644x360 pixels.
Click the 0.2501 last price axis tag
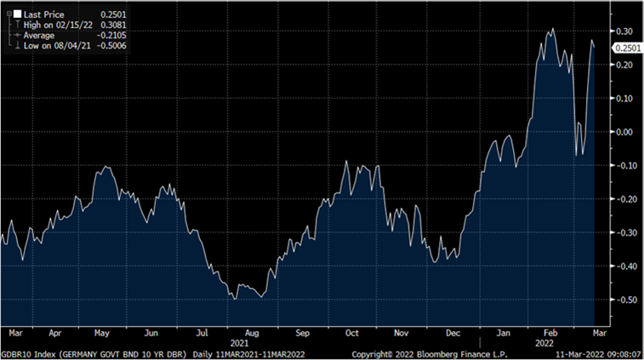[625, 49]
